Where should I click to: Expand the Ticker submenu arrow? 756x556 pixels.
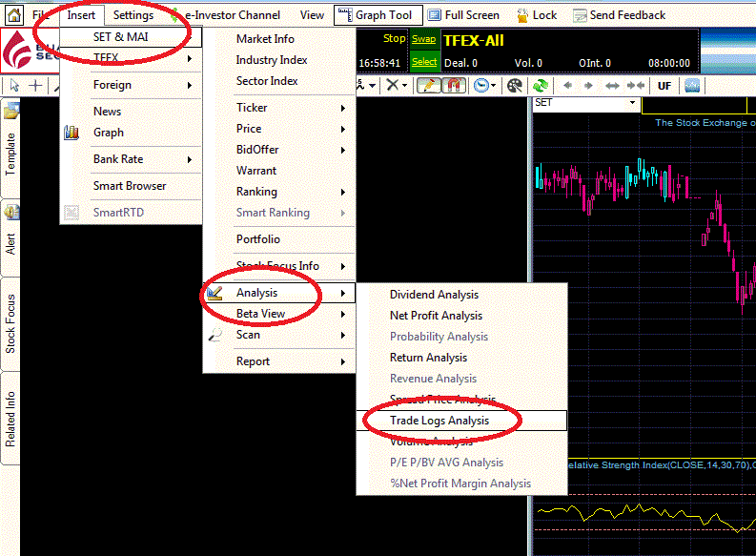tap(343, 108)
